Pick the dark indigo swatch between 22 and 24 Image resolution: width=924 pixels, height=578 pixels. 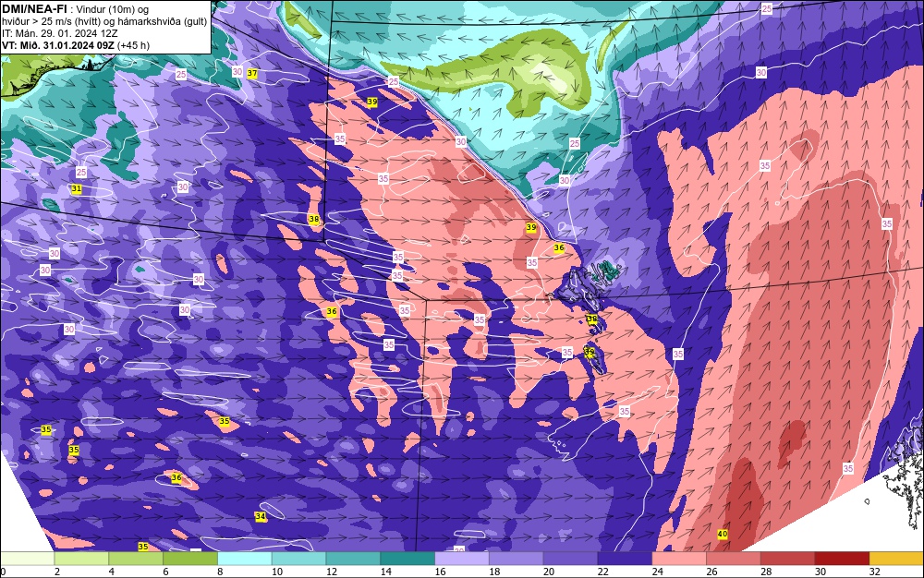coord(625,559)
